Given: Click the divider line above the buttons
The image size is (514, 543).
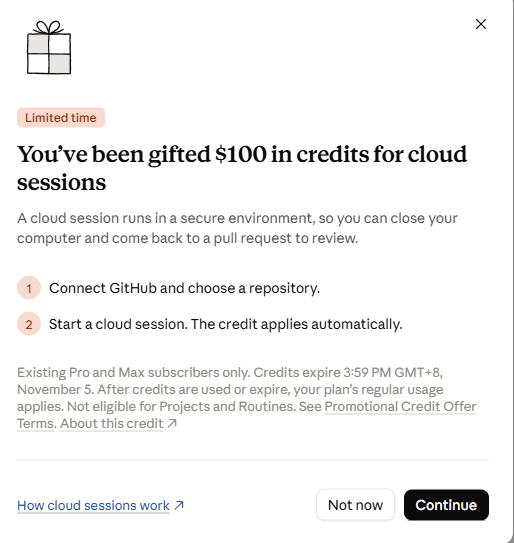Looking at the screenshot, I should (x=253, y=460).
